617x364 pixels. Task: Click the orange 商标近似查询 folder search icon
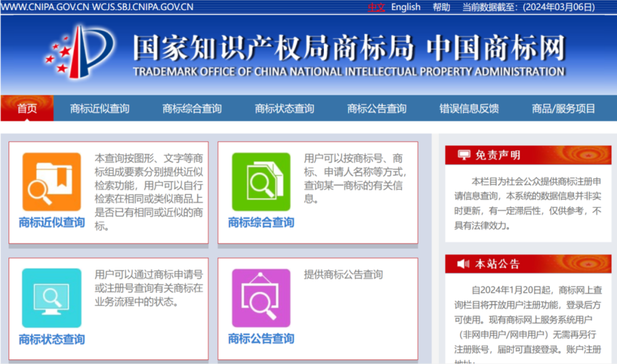pyautogui.click(x=51, y=182)
